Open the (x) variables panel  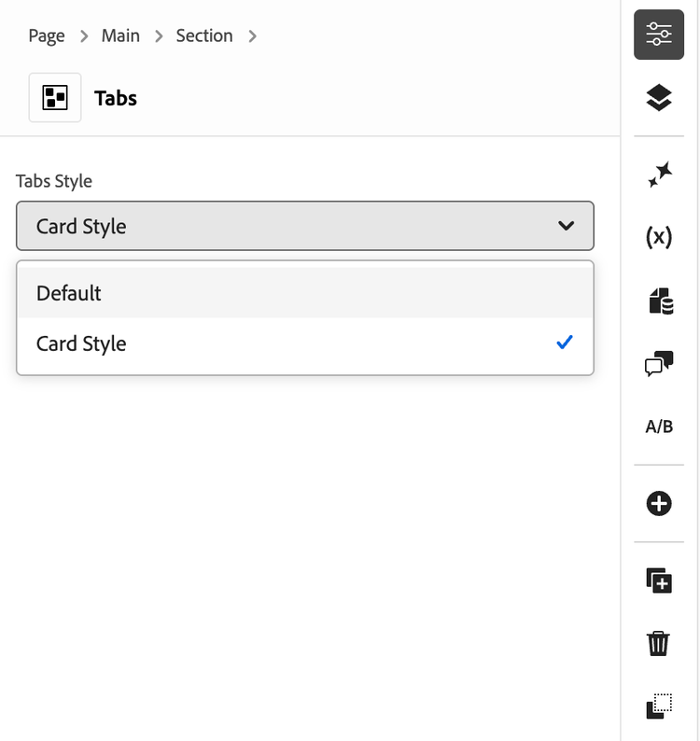(659, 237)
